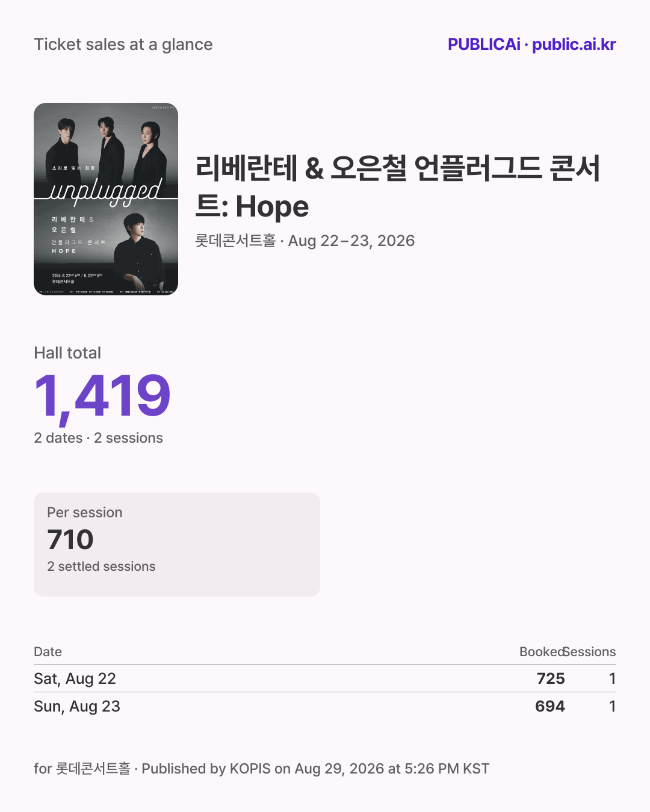Select the 710 per session value
Viewport: 650px width, 812px height.
(x=70, y=540)
